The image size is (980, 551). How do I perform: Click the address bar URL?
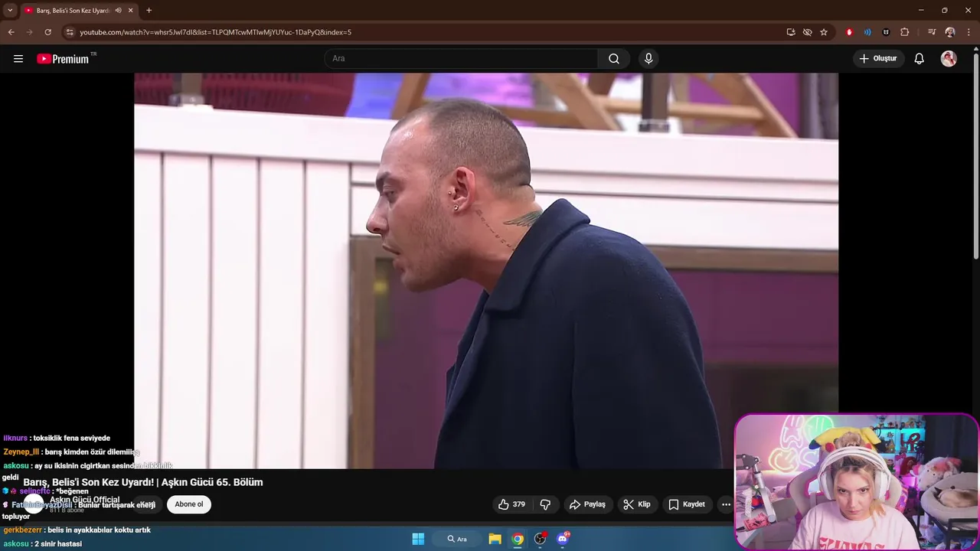[215, 32]
